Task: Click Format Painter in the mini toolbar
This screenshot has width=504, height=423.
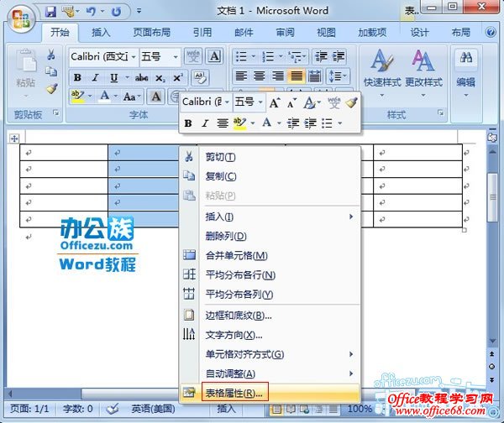Action: pyautogui.click(x=352, y=102)
